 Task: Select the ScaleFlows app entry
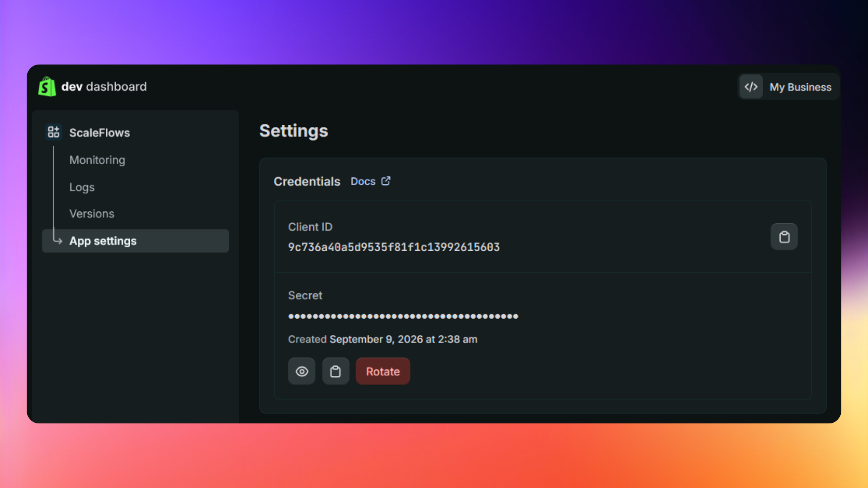tap(99, 132)
